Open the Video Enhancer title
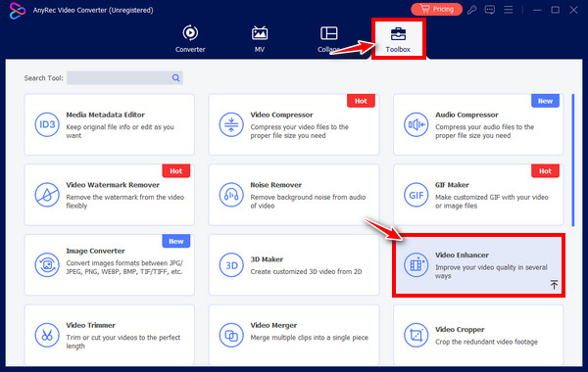This screenshot has height=372, width=588. click(x=462, y=255)
